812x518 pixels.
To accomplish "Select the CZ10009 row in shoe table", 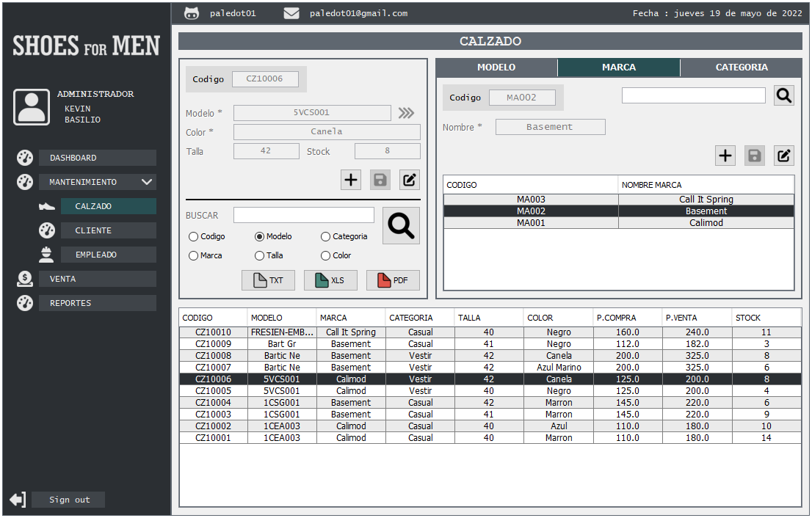I will [x=490, y=344].
